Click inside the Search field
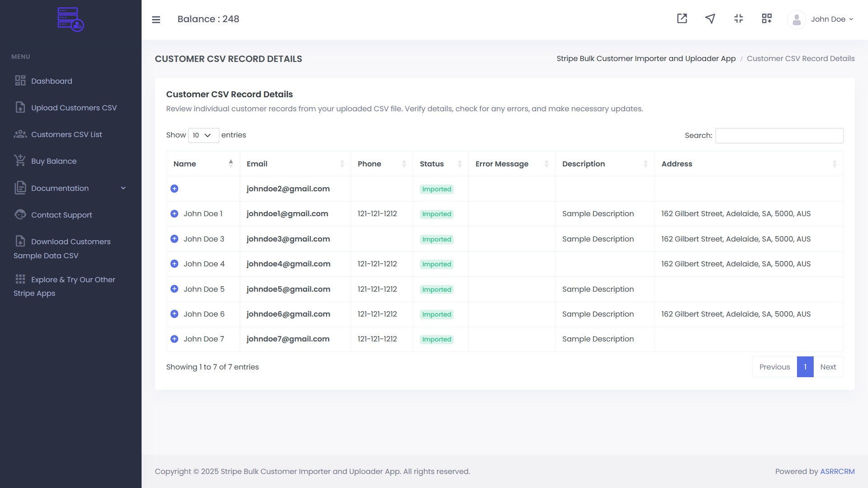 pyautogui.click(x=779, y=135)
